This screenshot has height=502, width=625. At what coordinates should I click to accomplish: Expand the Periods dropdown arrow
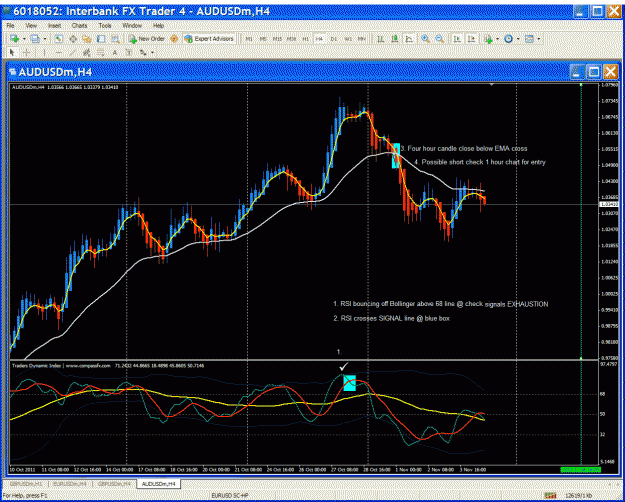518,39
